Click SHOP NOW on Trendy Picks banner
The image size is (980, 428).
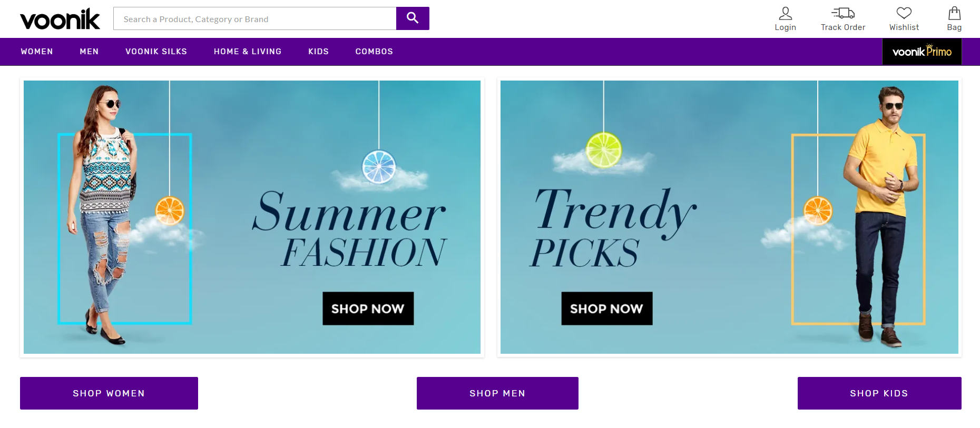[606, 308]
